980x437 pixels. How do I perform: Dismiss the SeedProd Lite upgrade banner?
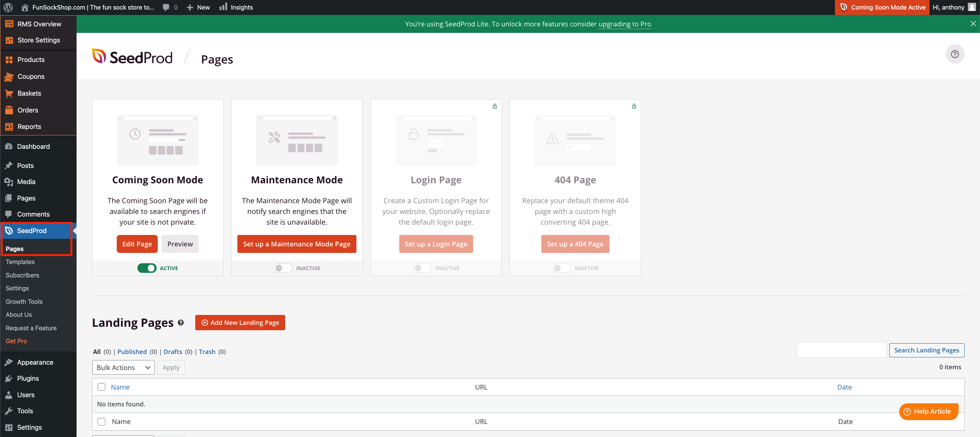click(x=973, y=24)
